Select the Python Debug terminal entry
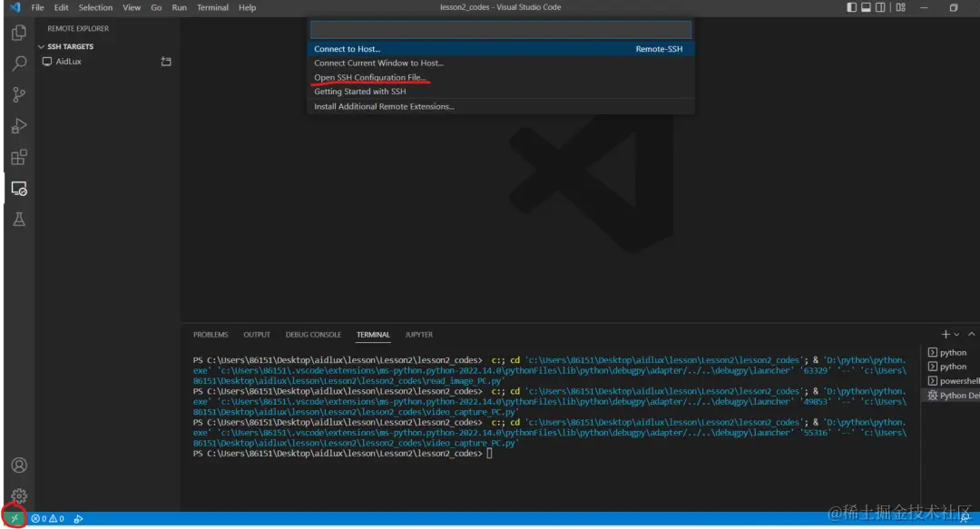This screenshot has height=529, width=980. [x=951, y=396]
